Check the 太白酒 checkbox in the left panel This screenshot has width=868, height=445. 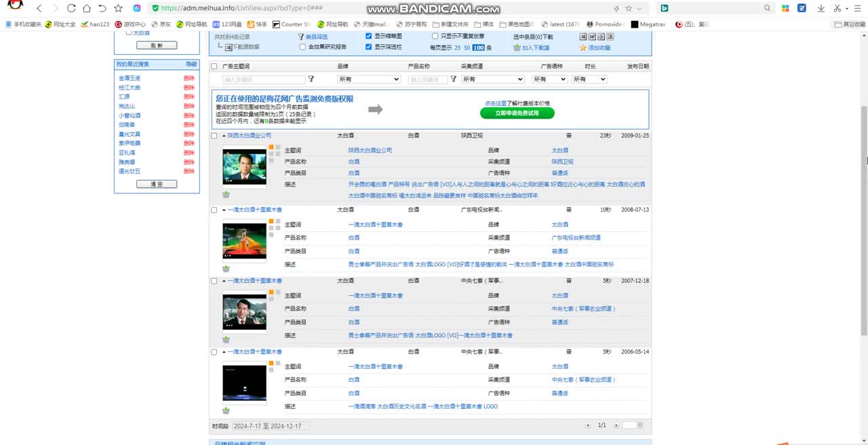[x=130, y=32]
